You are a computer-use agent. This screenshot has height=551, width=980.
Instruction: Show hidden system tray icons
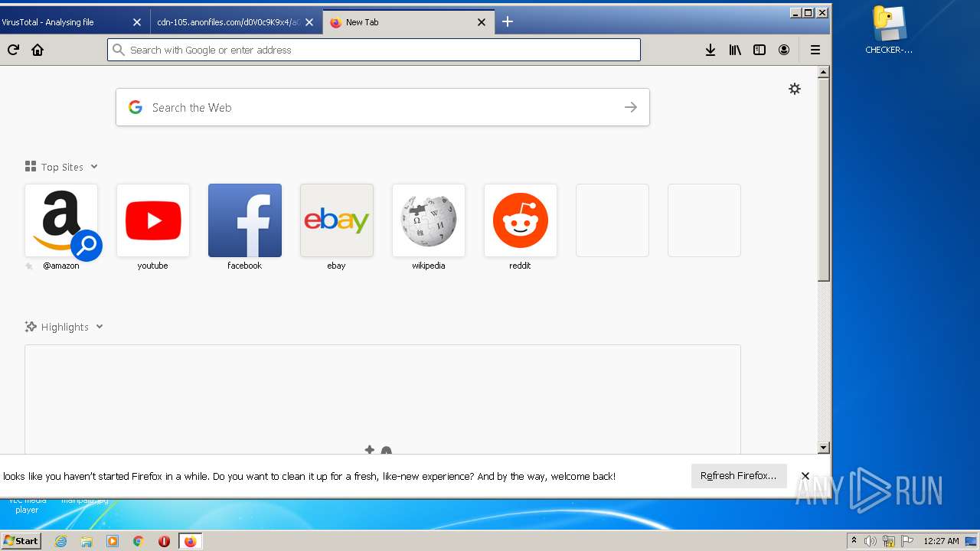[854, 541]
